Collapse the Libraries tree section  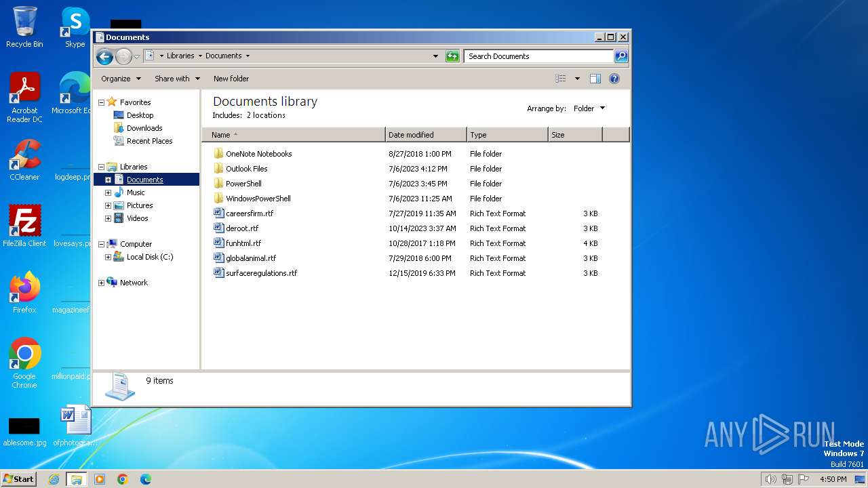click(x=101, y=167)
